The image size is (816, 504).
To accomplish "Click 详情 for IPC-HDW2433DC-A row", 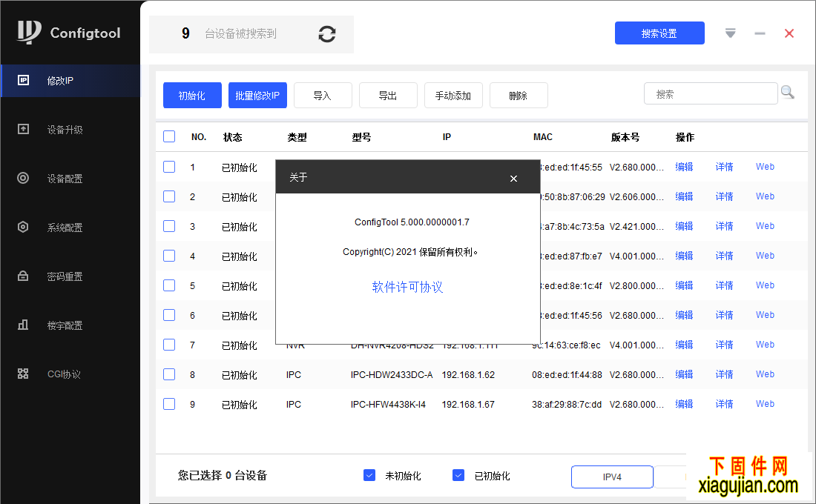I will [x=724, y=374].
